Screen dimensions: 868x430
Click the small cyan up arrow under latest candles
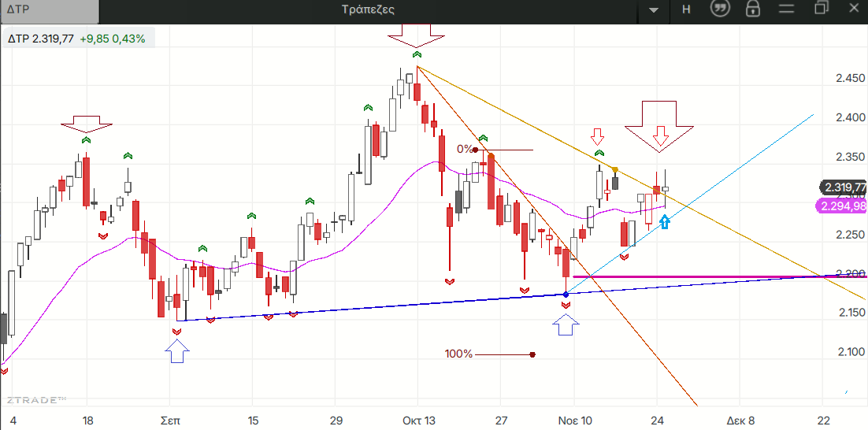(665, 222)
